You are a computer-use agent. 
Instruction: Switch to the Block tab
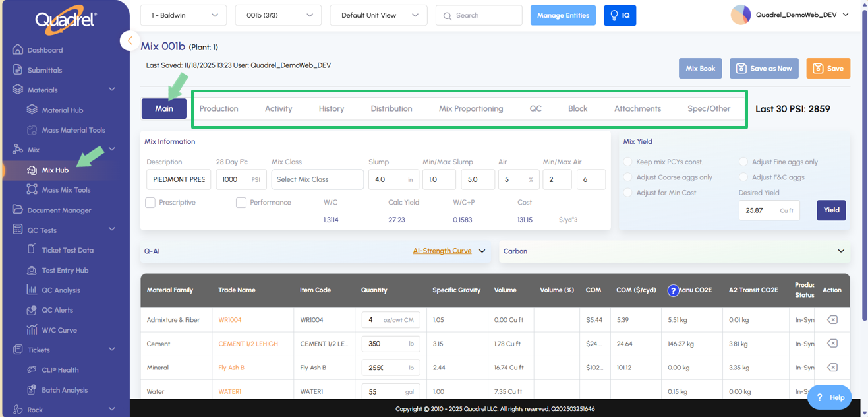(578, 109)
